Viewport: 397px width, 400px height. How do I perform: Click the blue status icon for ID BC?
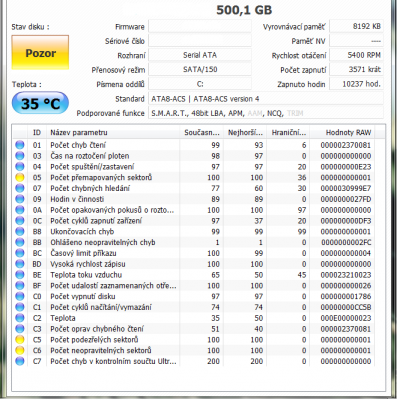(20, 253)
